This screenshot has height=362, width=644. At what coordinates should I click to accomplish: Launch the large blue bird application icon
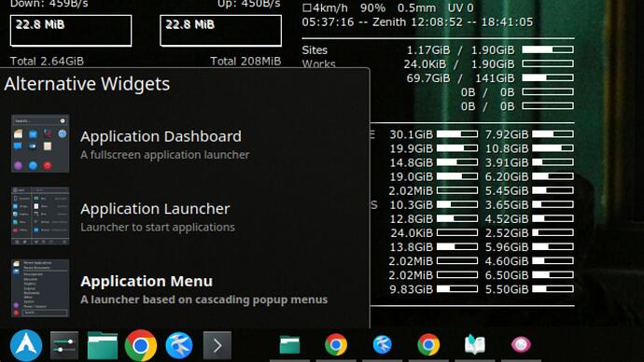[x=179, y=345]
